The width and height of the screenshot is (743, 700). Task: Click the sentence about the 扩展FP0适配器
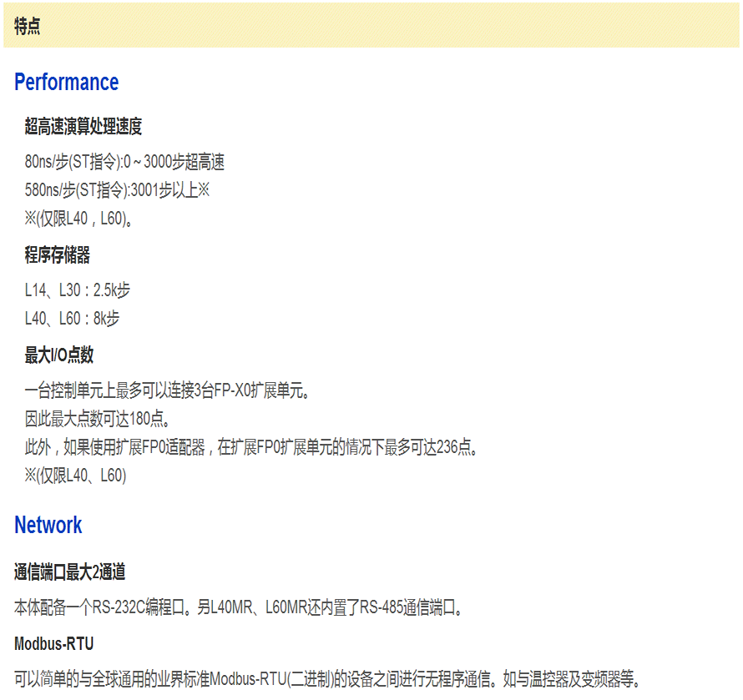point(253,447)
